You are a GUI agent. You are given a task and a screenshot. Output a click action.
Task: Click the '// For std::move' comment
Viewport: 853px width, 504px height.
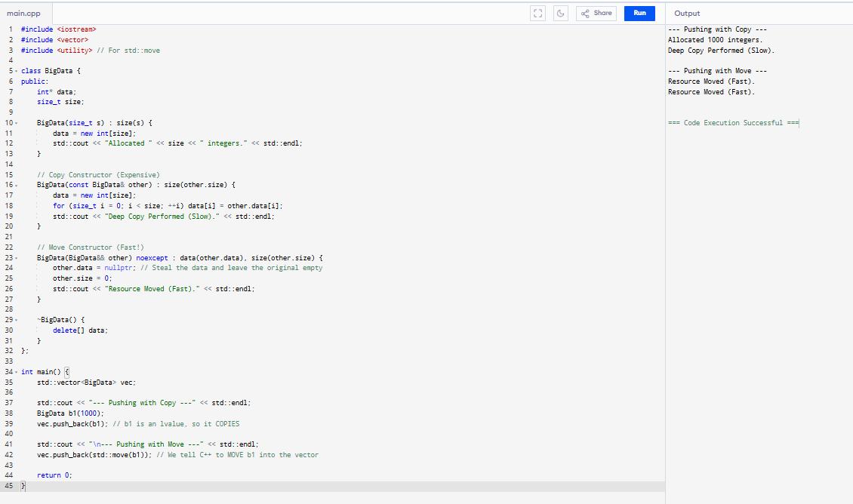128,51
